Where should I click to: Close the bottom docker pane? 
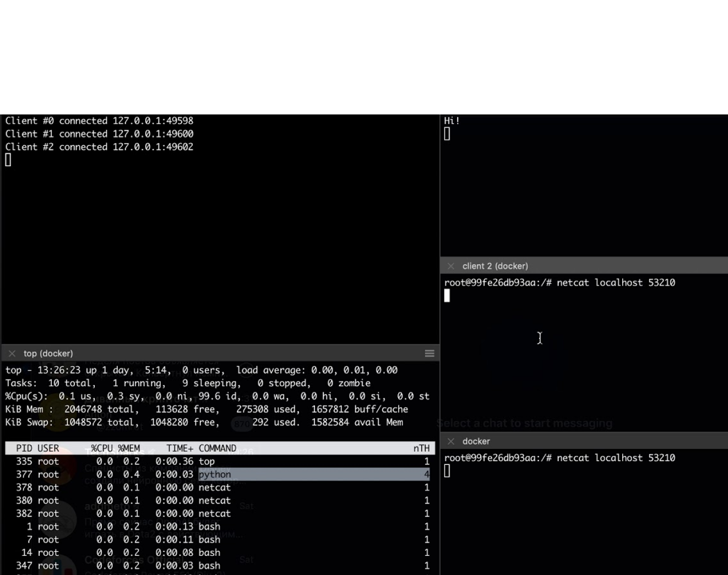point(451,441)
